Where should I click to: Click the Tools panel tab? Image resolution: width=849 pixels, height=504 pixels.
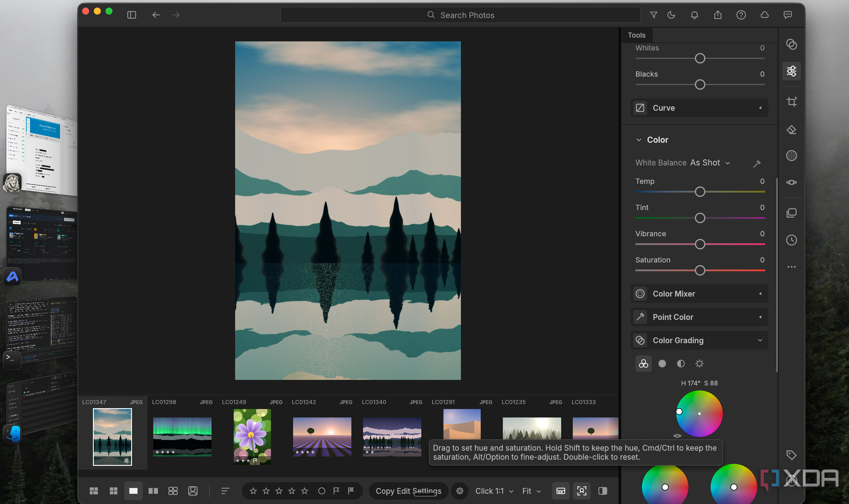(x=636, y=35)
